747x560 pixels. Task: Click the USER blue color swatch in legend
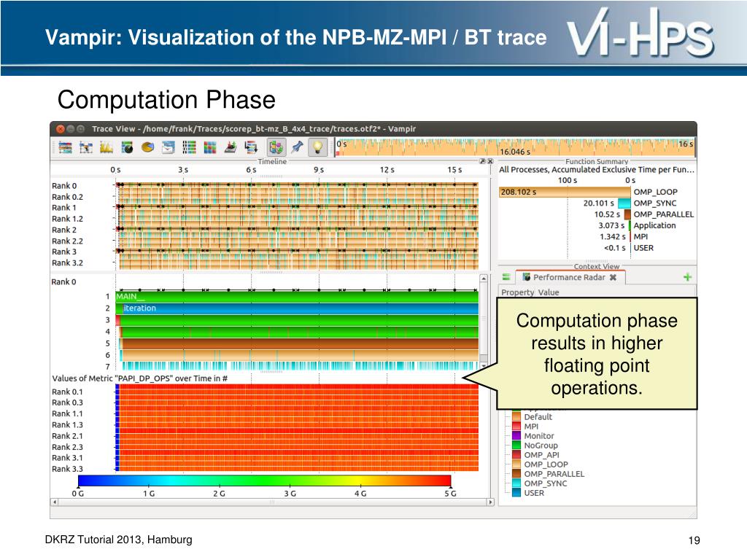[516, 493]
